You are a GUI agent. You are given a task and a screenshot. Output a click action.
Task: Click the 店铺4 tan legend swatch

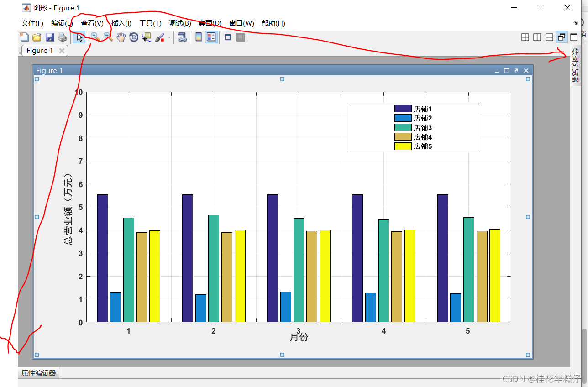[x=403, y=137]
